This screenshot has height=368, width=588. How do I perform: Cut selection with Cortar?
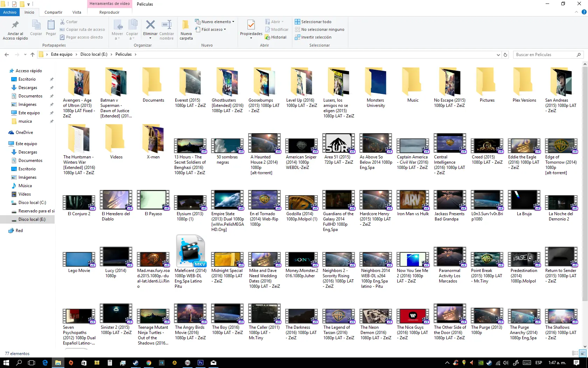[69, 22]
